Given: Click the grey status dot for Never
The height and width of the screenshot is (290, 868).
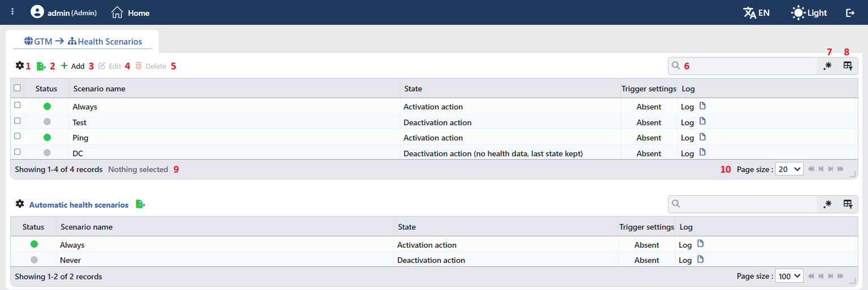Looking at the screenshot, I should tap(34, 260).
